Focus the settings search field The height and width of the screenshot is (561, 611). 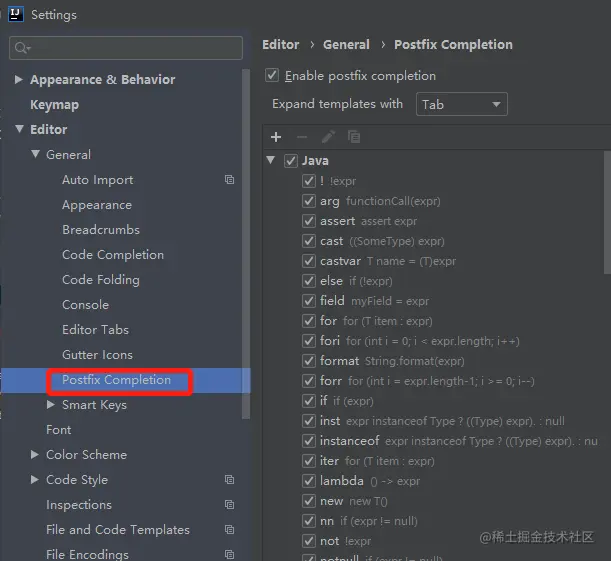[x=126, y=48]
